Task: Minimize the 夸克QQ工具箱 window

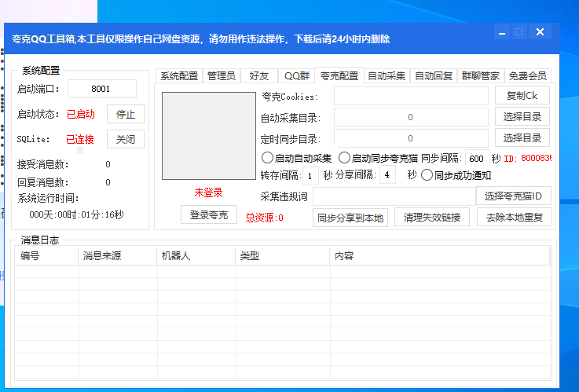Action: point(500,32)
